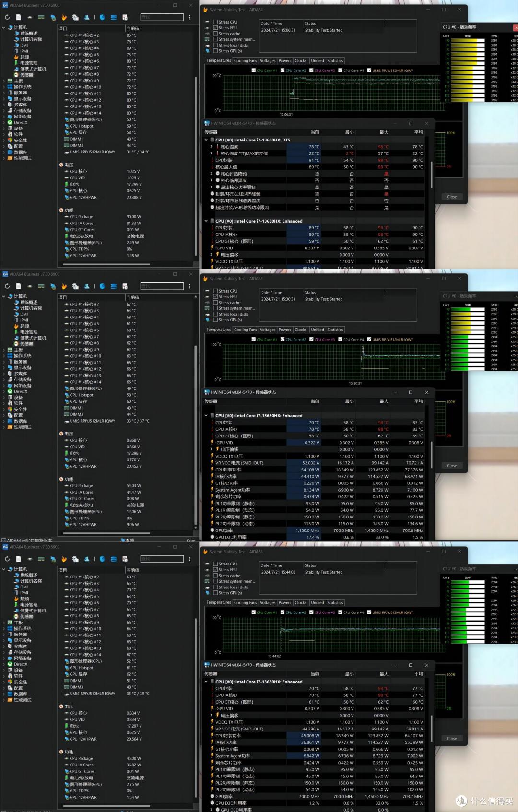Expand 核心温度 row in HWiNFO DTS section
Screen dimensions: 518x812
pyautogui.click(x=212, y=147)
